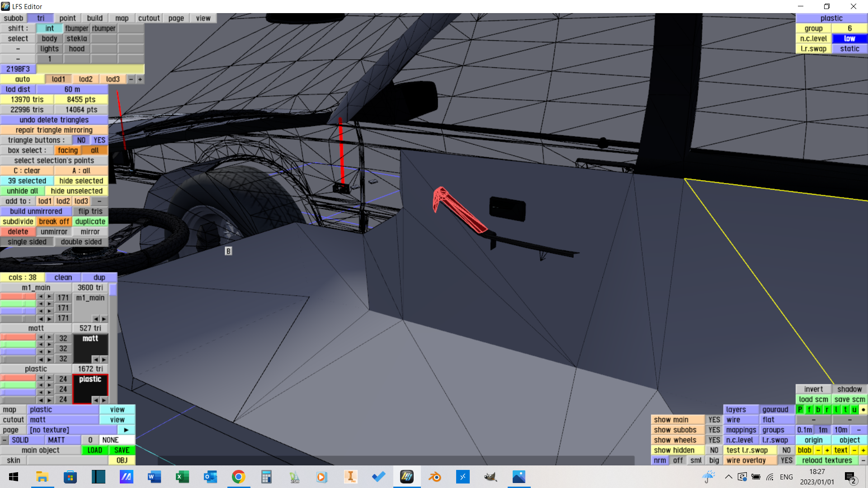Click the hide selected button
The image size is (868, 488).
coord(81,181)
